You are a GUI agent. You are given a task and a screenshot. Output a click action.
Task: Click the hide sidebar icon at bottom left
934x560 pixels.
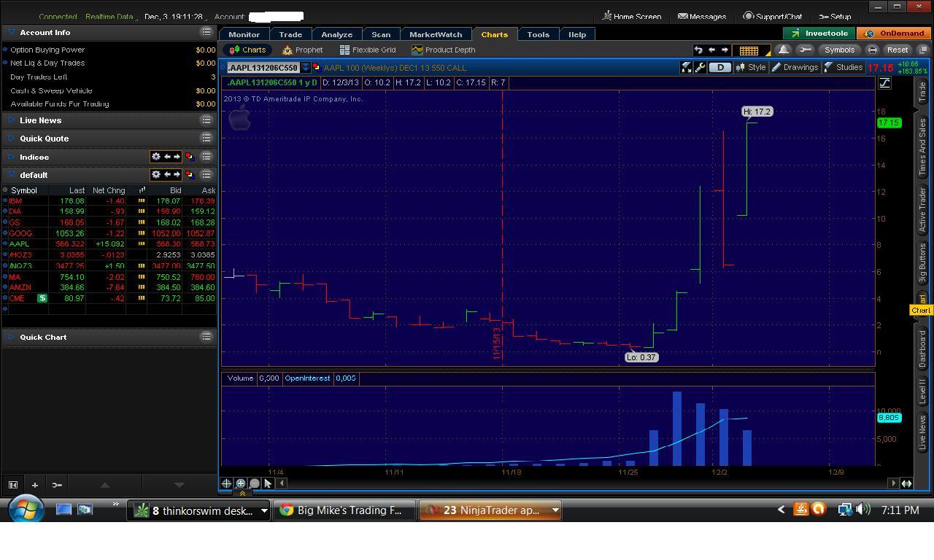click(12, 485)
